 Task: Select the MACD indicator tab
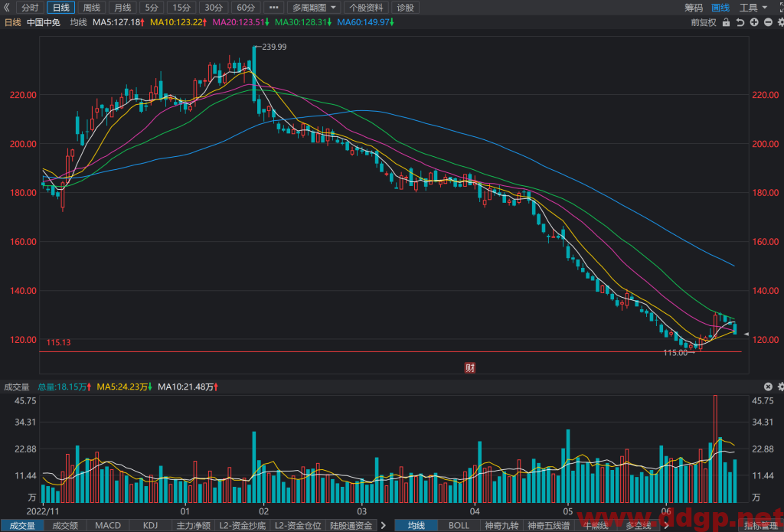click(x=108, y=526)
